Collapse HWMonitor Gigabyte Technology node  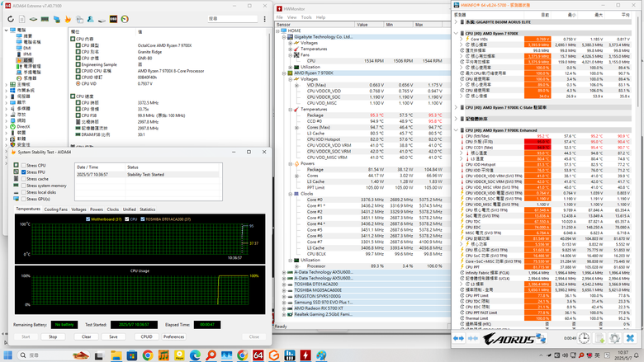pos(284,37)
